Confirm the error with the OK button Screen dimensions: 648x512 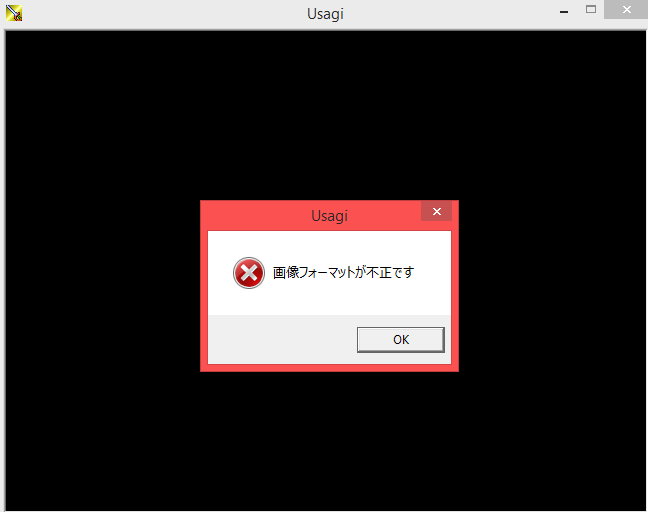[x=401, y=340]
